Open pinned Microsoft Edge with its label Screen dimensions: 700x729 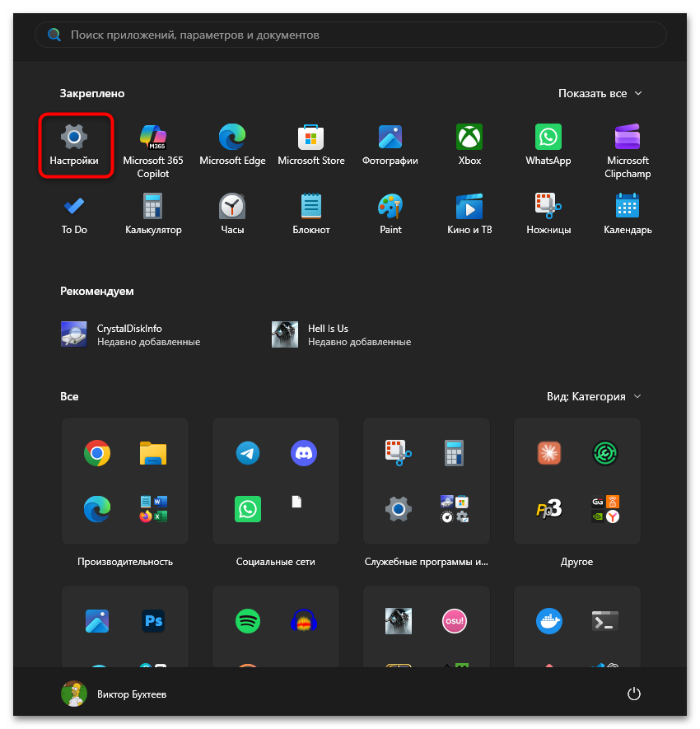pos(232,145)
